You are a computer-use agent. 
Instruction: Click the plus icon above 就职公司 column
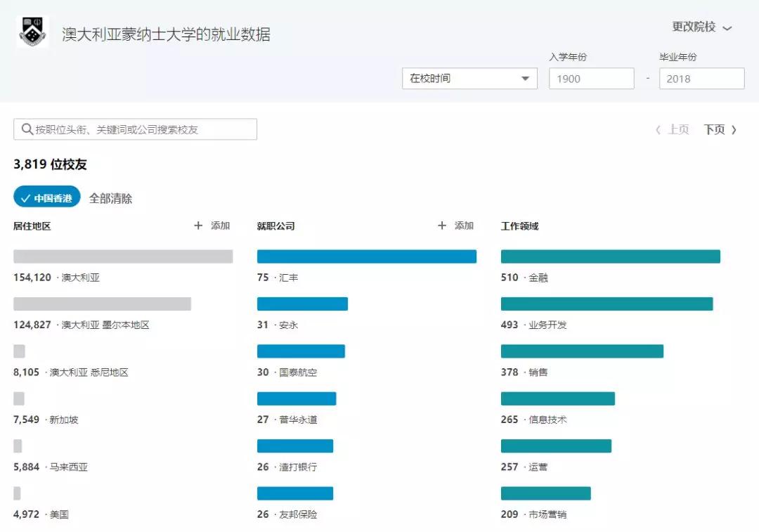tap(442, 226)
